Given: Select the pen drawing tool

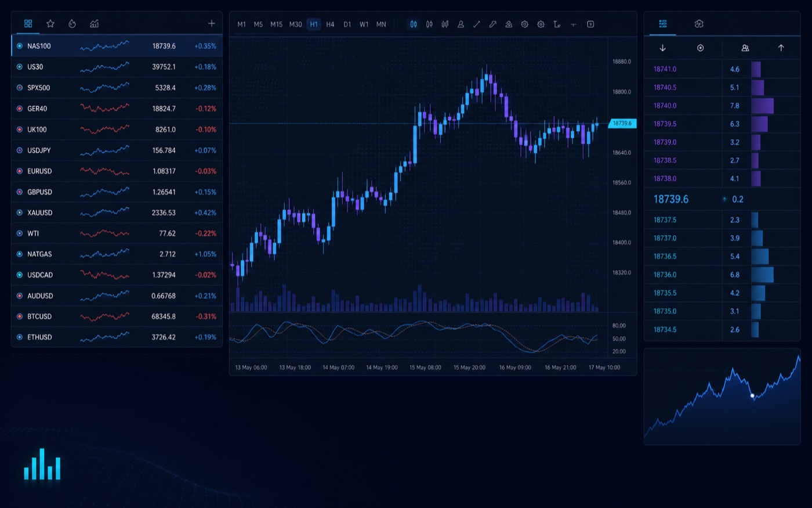Looking at the screenshot, I should [492, 24].
